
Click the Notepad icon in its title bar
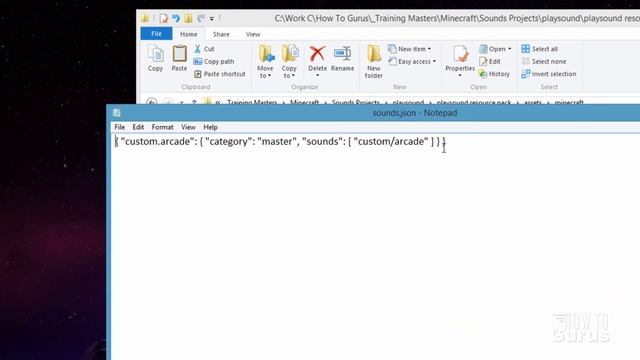tap(117, 113)
